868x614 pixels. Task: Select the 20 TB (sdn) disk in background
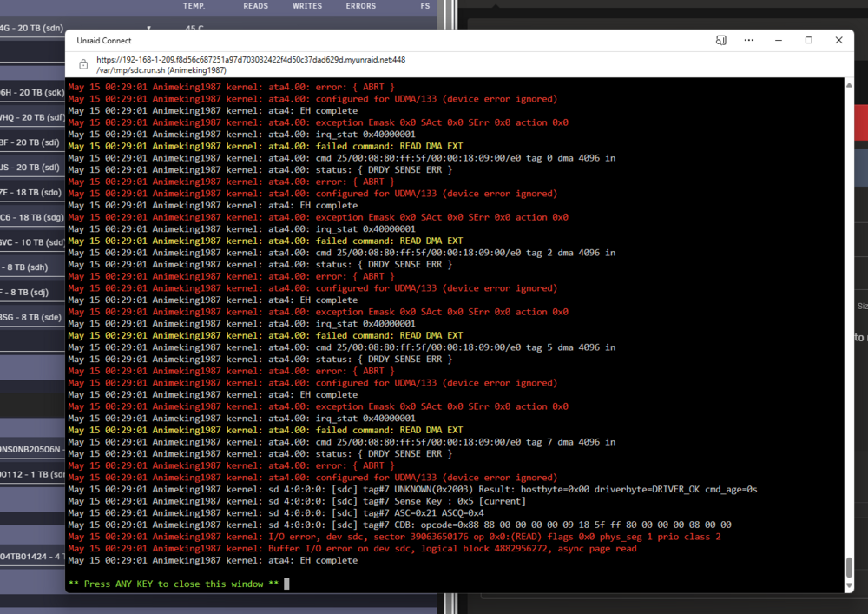31,28
